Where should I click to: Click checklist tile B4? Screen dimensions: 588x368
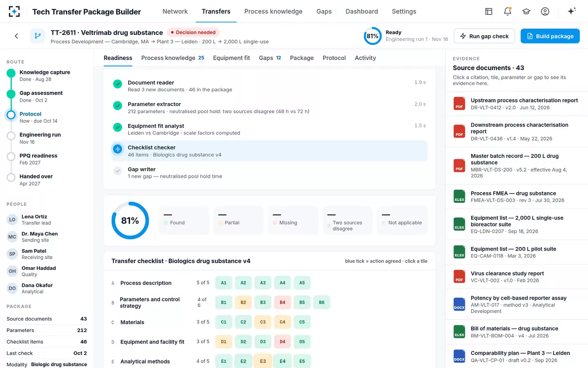283,303
